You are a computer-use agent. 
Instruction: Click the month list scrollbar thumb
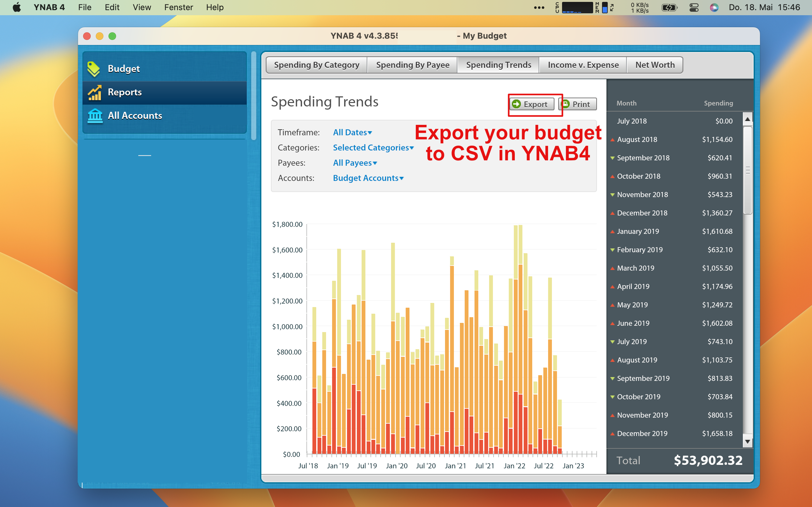pos(748,170)
